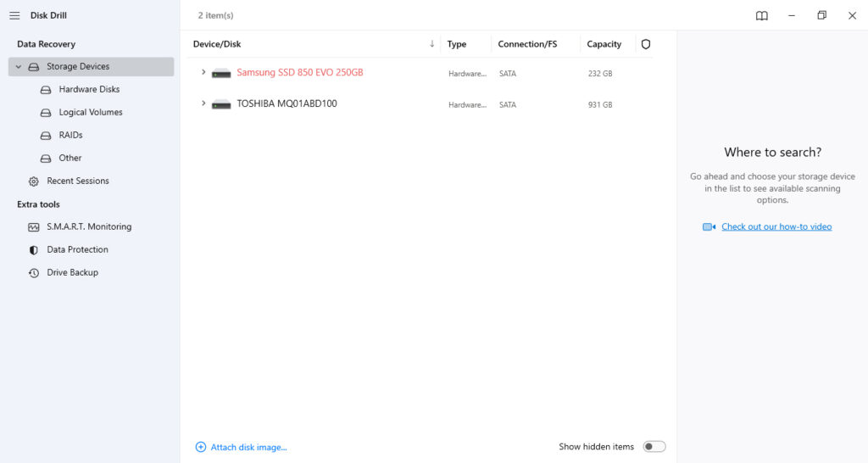Image resolution: width=868 pixels, height=463 pixels.
Task: Click the Extra tools section heading
Action: pyautogui.click(x=38, y=204)
